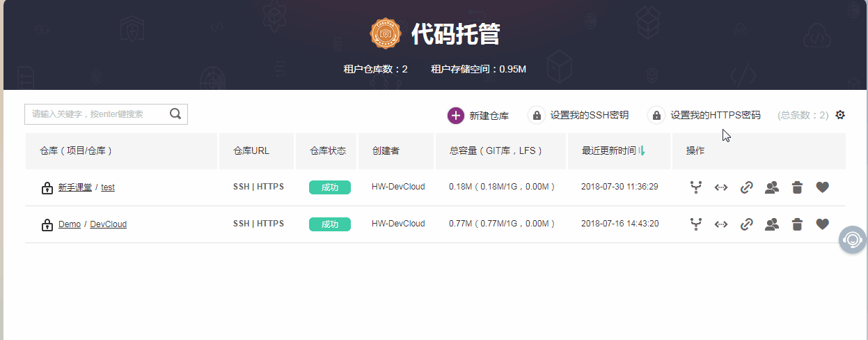Click the 0.77M capacity value
This screenshot has height=340, width=868.
coord(502,224)
